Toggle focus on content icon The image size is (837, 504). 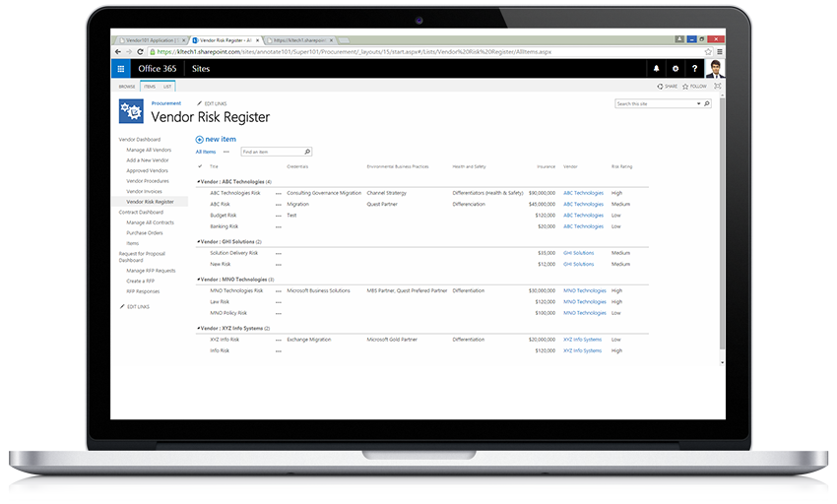pyautogui.click(x=718, y=86)
